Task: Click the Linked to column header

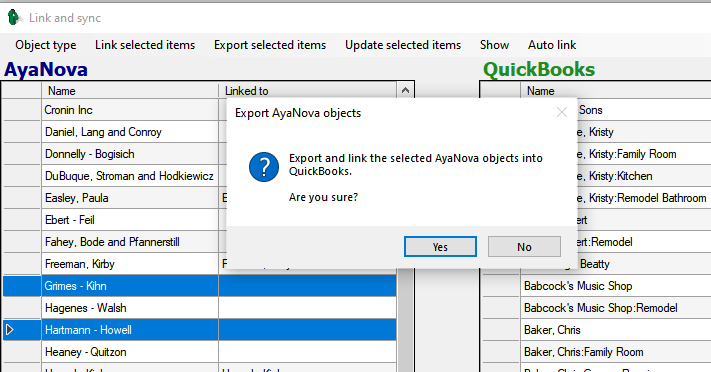Action: tap(307, 91)
